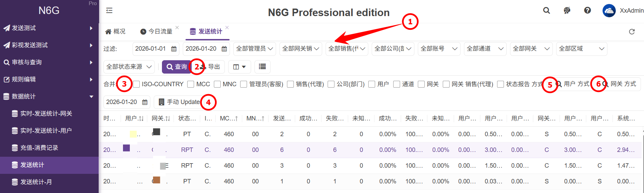This screenshot has width=644, height=193.
Task: Expand the 发送测试 sidebar menu
Action: coord(49,28)
